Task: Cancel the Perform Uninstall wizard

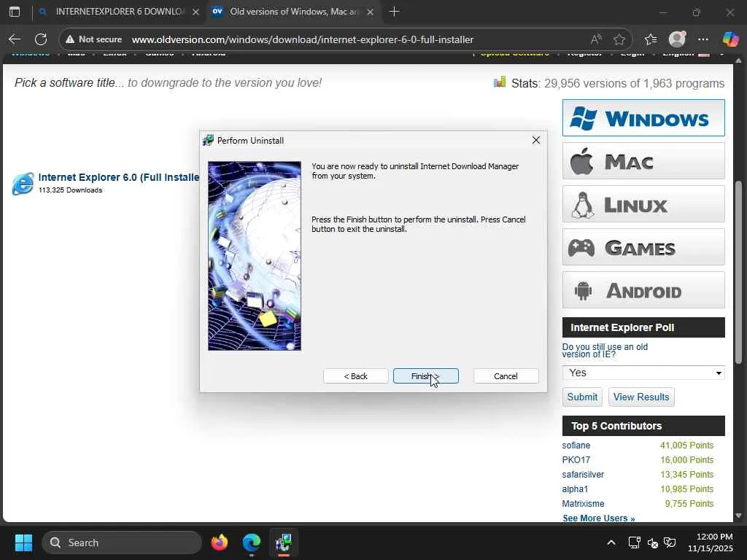Action: click(x=506, y=376)
